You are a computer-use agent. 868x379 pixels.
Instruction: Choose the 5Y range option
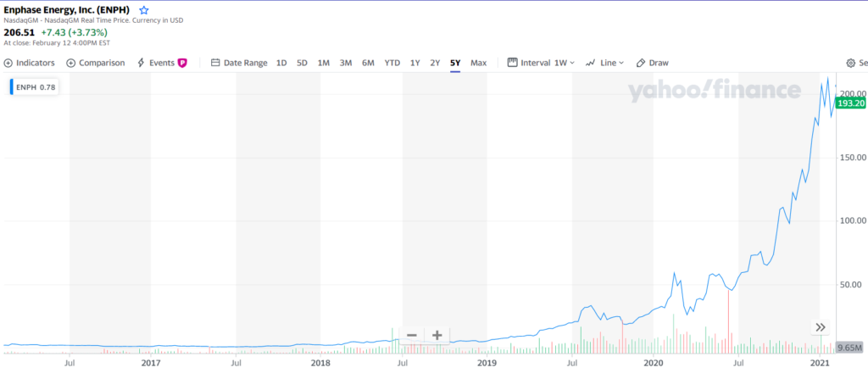click(x=455, y=63)
